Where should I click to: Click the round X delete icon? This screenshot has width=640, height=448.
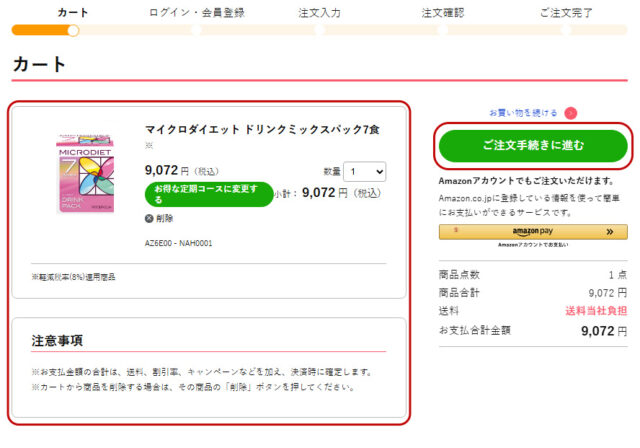pyautogui.click(x=150, y=218)
